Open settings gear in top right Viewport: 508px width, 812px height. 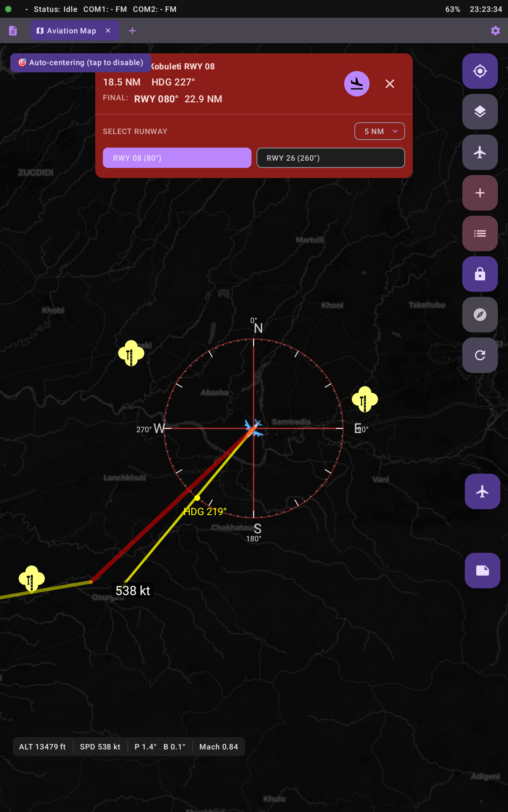[495, 31]
